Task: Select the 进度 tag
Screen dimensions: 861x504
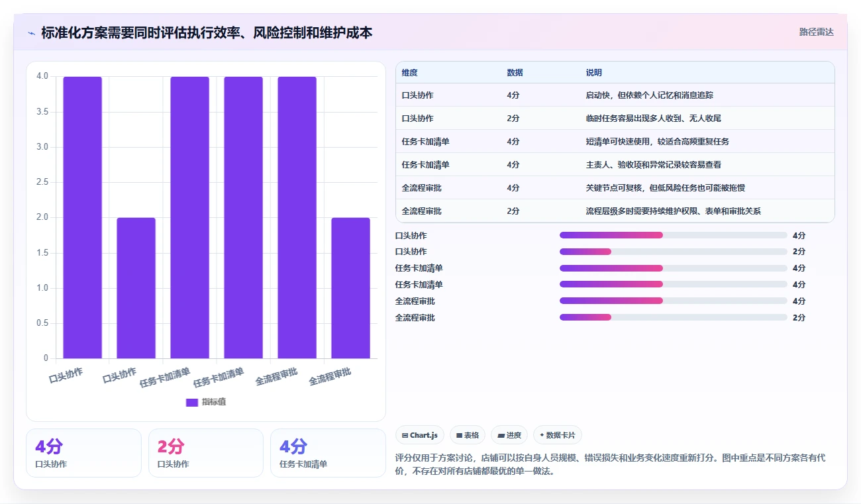Action: point(509,435)
